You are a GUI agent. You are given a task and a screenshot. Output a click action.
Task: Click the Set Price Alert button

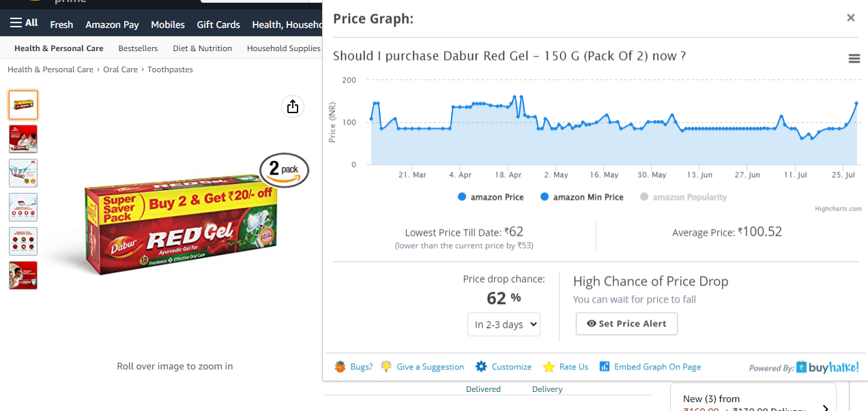[x=626, y=324]
